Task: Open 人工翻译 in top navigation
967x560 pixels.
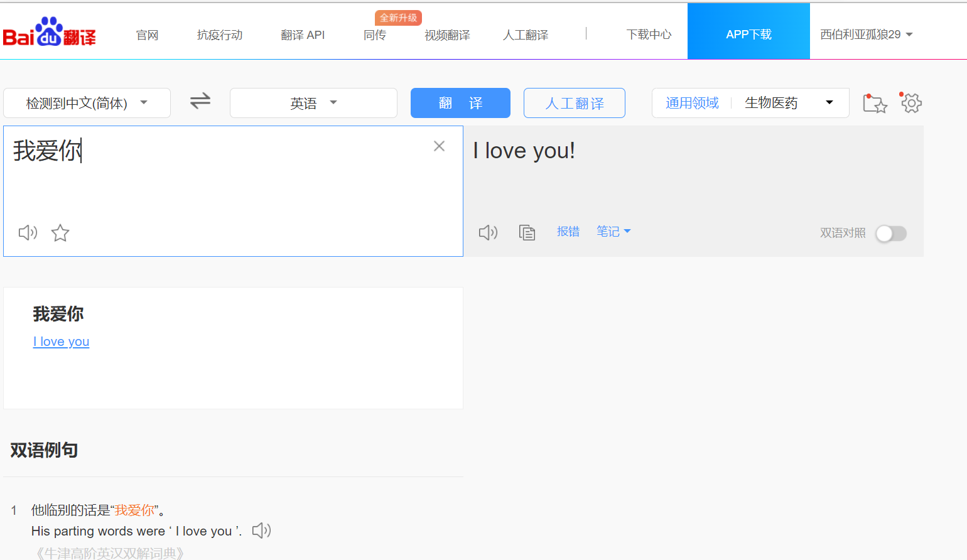Action: tap(526, 35)
